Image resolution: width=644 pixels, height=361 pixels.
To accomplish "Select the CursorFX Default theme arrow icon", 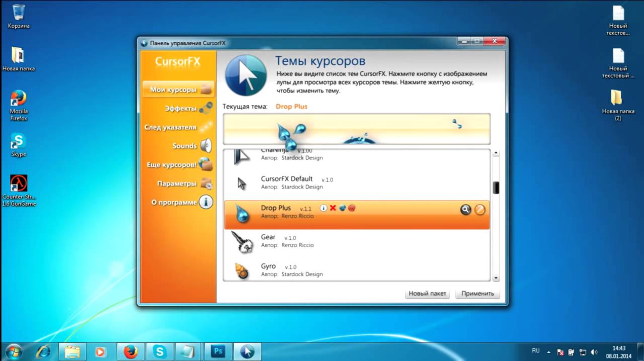I will pos(242,183).
